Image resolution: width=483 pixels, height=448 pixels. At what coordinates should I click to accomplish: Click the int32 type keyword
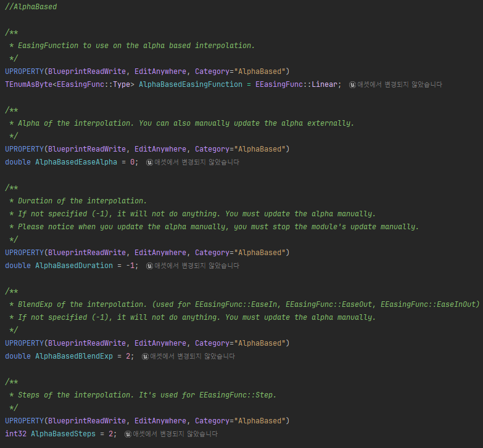15,434
